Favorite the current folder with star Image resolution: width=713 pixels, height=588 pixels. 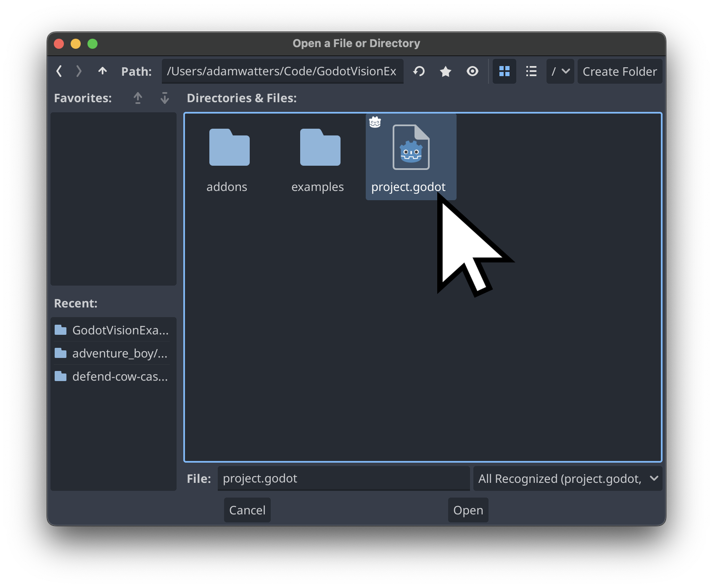click(445, 72)
